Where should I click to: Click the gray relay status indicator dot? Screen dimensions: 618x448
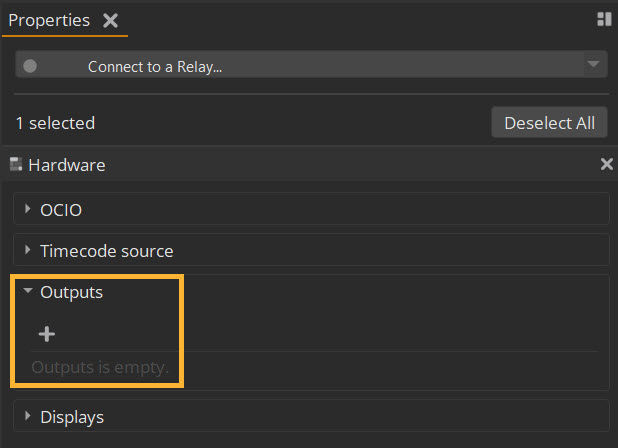click(30, 67)
